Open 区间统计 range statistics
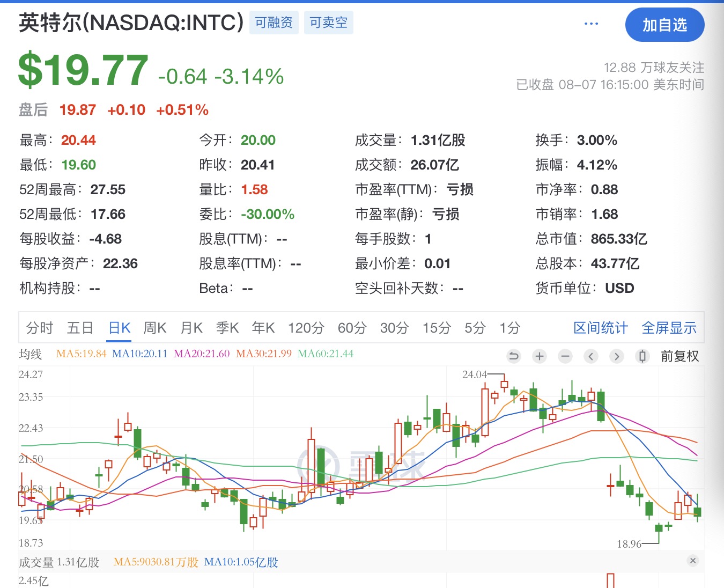 pyautogui.click(x=601, y=328)
